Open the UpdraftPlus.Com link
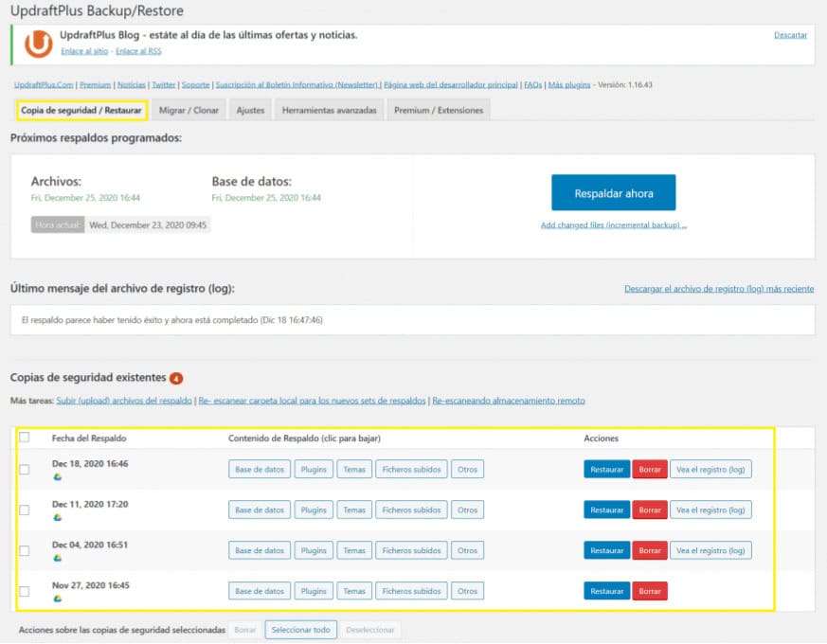The width and height of the screenshot is (827, 644). (x=44, y=85)
